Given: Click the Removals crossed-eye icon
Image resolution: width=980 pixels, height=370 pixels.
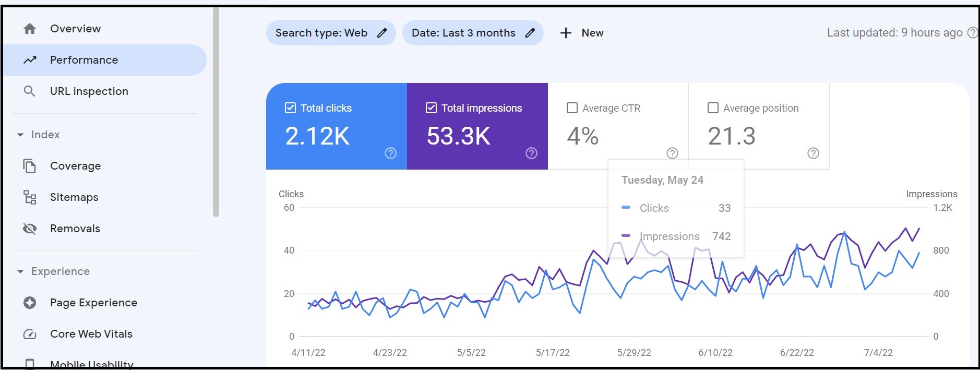Looking at the screenshot, I should [x=30, y=229].
